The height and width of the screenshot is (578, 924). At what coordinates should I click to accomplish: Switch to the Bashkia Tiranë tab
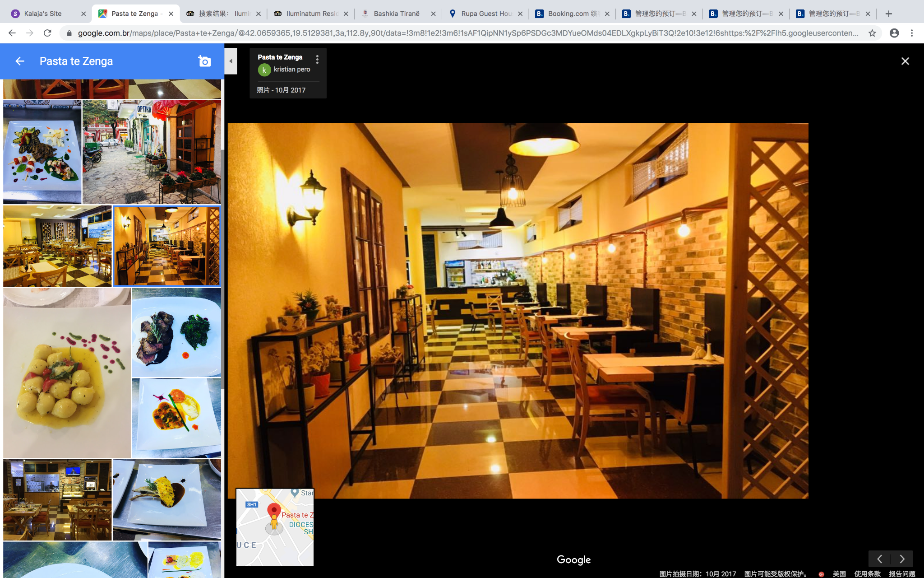click(397, 14)
